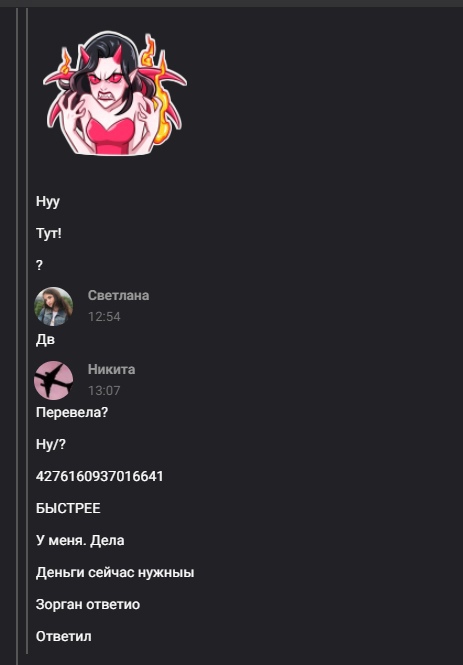
Task: Select the message "БЫСТРЕЕ"
Action: [68, 508]
